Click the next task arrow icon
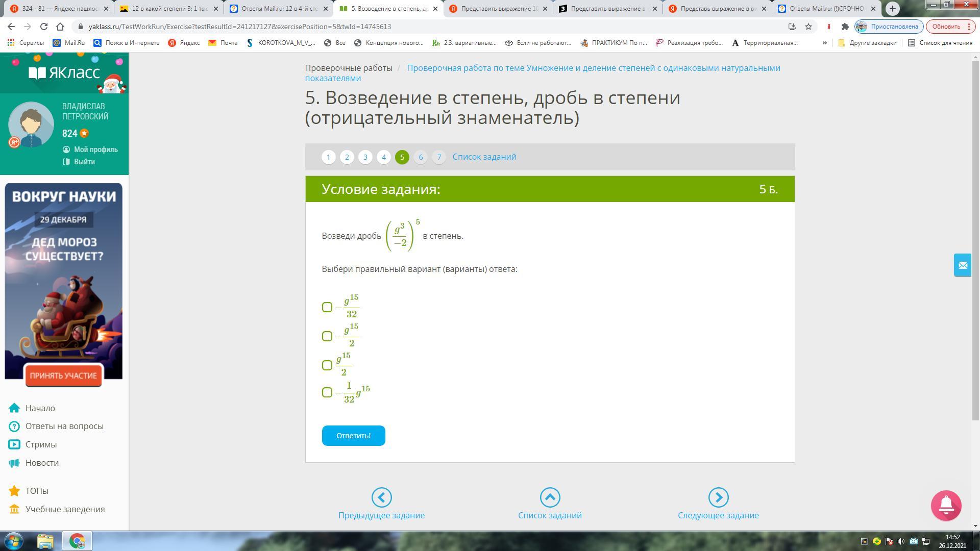The image size is (980, 551). [x=718, y=497]
